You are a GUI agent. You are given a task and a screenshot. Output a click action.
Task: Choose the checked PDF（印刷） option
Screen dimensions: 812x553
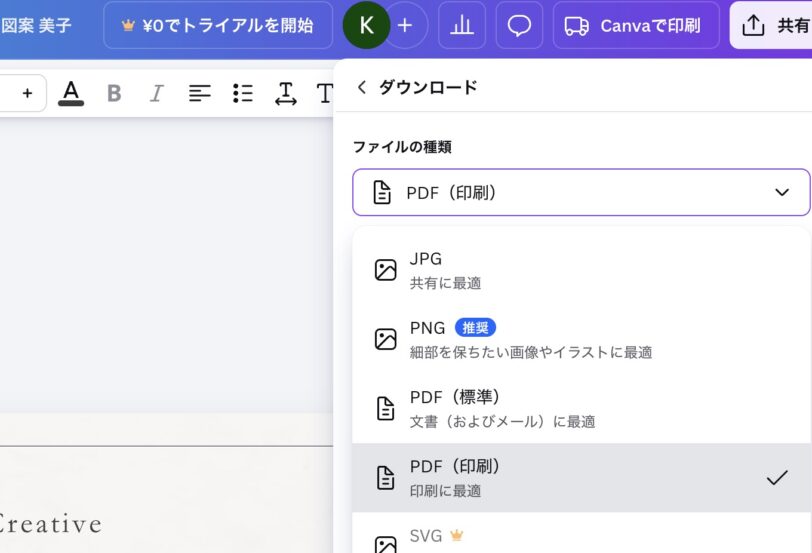581,477
